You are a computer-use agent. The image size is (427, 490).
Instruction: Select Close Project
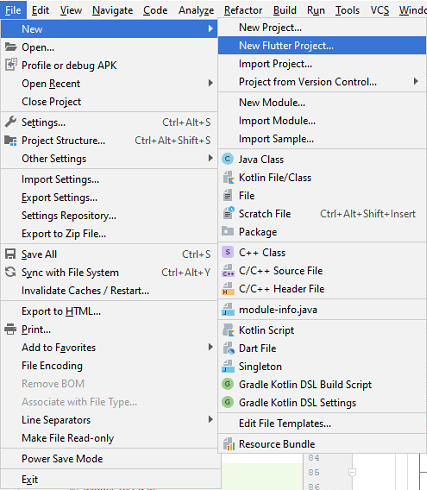tap(109, 101)
